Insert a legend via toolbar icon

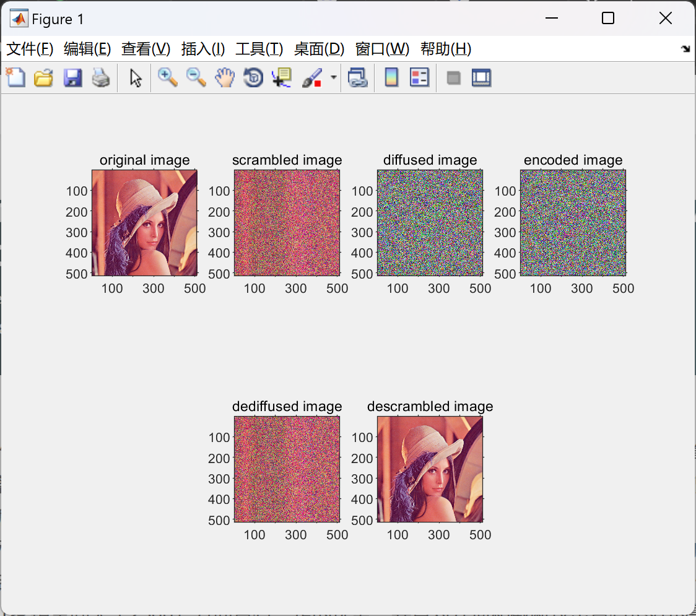(x=419, y=77)
